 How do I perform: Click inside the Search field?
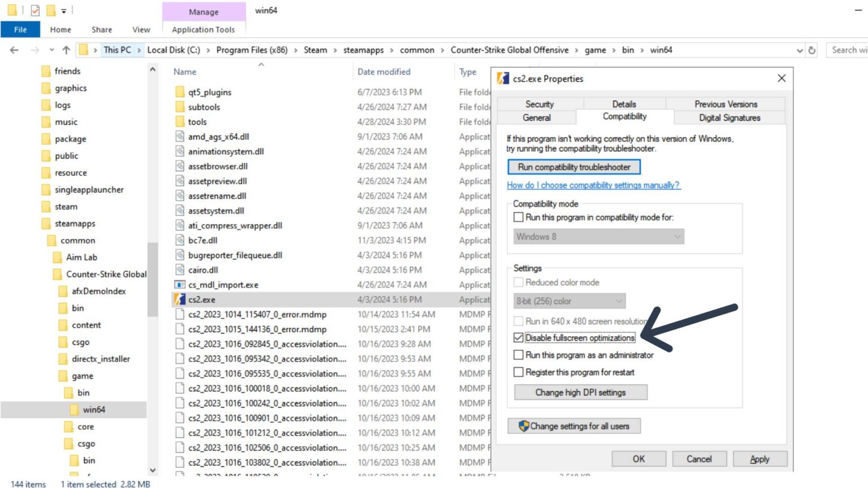848,50
